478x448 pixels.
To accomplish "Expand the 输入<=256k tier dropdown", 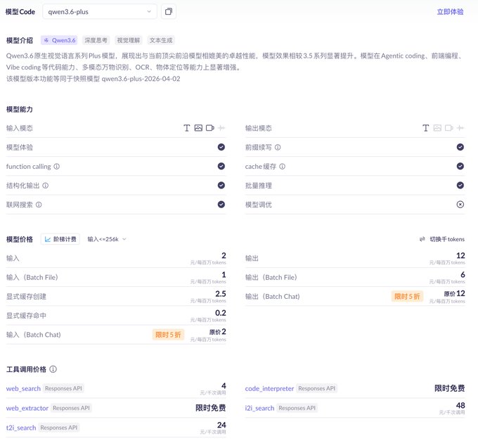I will [x=107, y=239].
